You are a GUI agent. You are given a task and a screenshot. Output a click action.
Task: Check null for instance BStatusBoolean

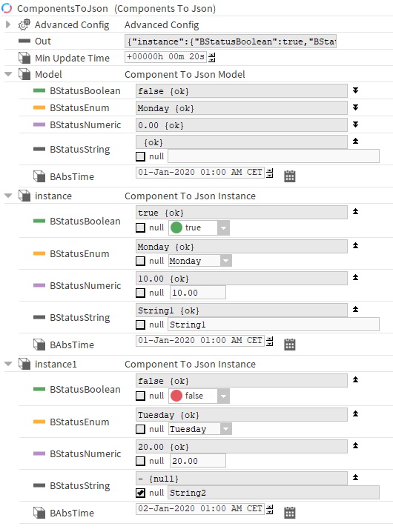(140, 227)
